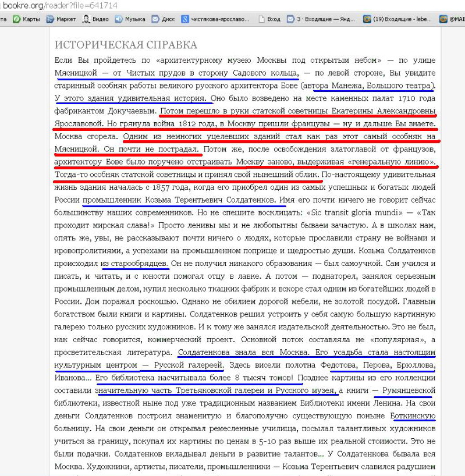Click the Latin phrase Sic transit gloria mundi
This screenshot has height=476, width=465.
click(354, 213)
